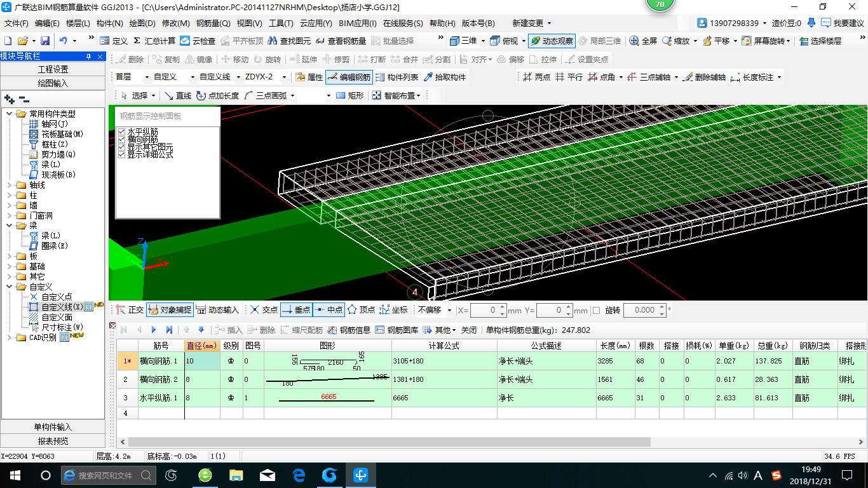Click 查找图元 find element tool

290,41
